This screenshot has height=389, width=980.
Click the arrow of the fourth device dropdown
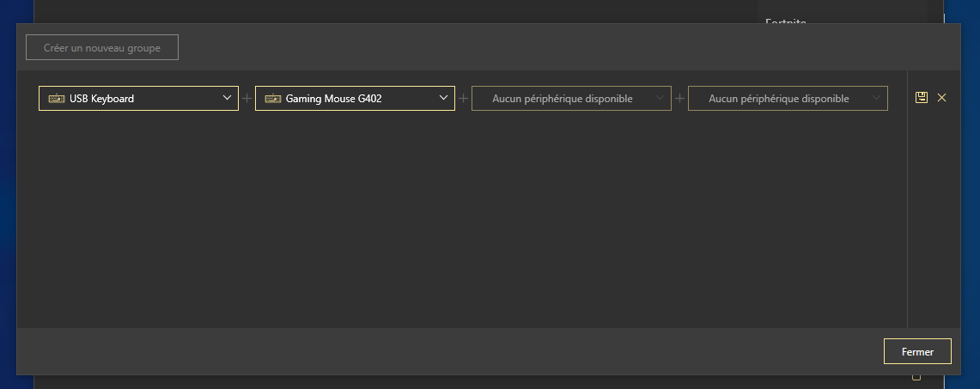pos(877,99)
